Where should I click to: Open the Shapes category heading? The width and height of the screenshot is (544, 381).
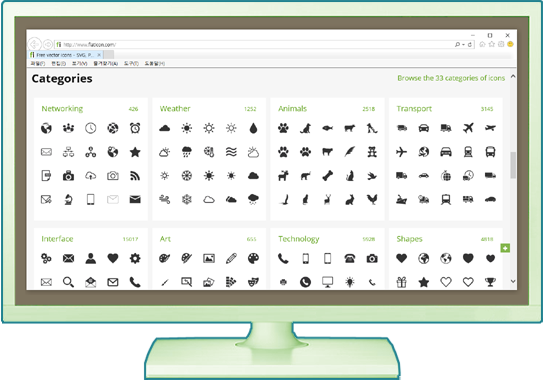pyautogui.click(x=409, y=239)
